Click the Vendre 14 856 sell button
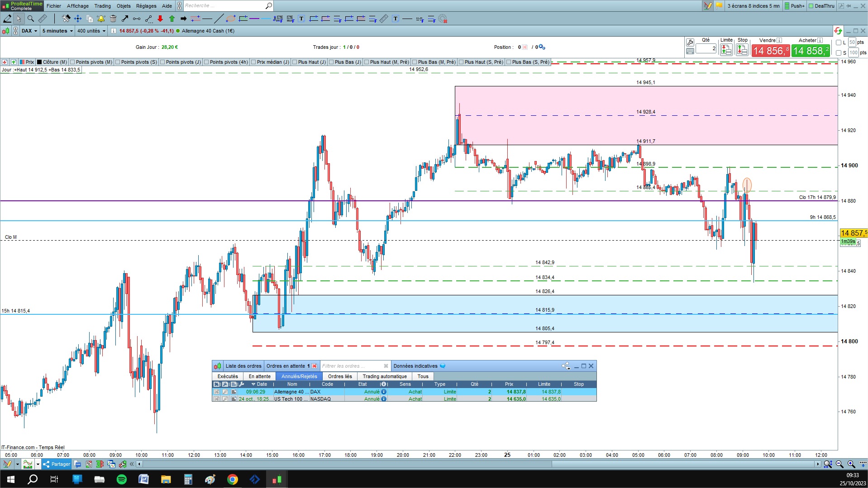Screen dimensions: 868x488 tap(771, 51)
